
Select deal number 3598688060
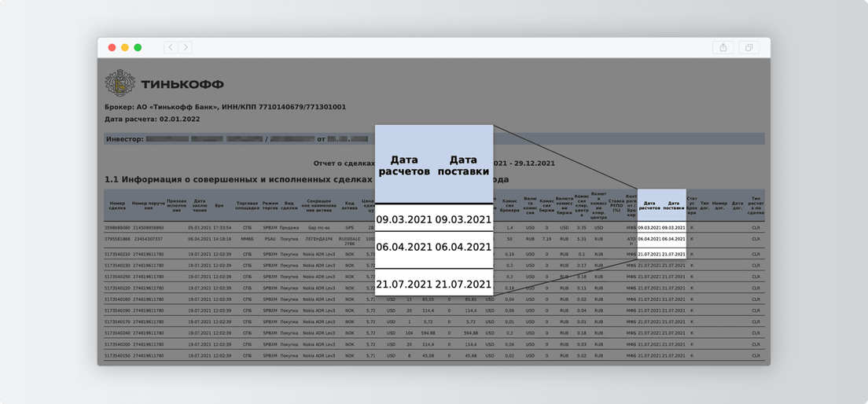click(x=117, y=227)
